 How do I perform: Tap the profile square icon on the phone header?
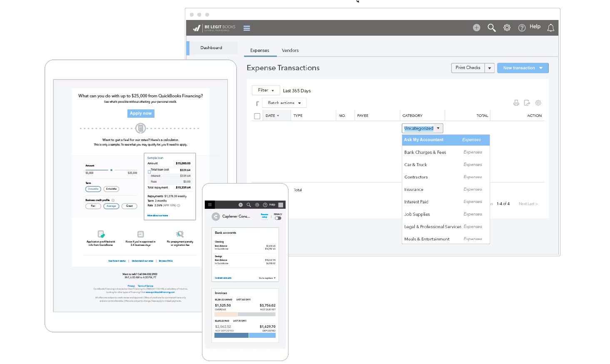click(x=281, y=205)
